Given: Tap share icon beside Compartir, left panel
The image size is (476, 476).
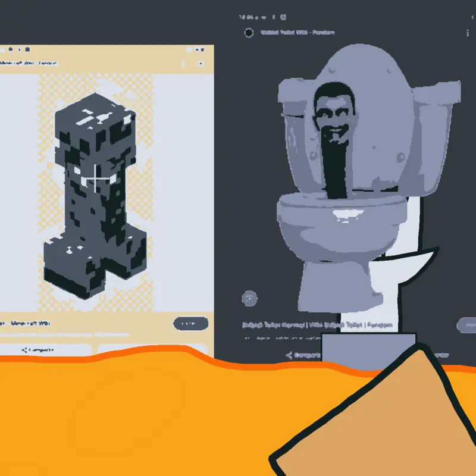Looking at the screenshot, I should (x=24, y=350).
